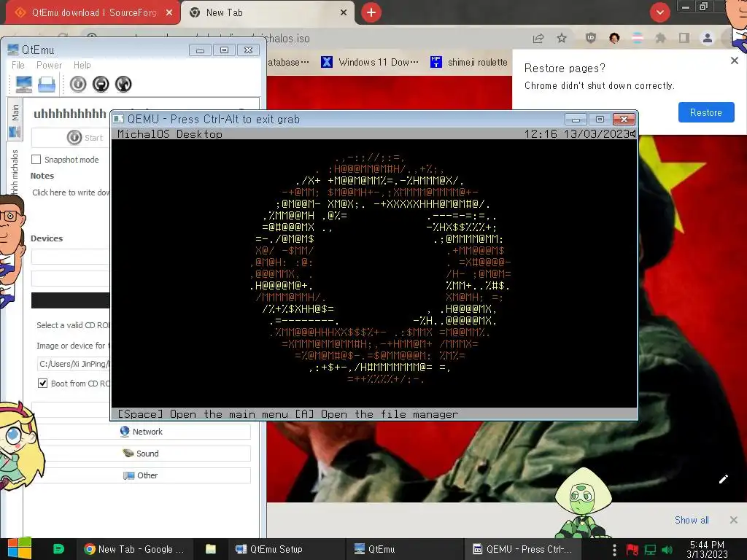Select the Main vertical tab in QtEmu

coord(15,120)
